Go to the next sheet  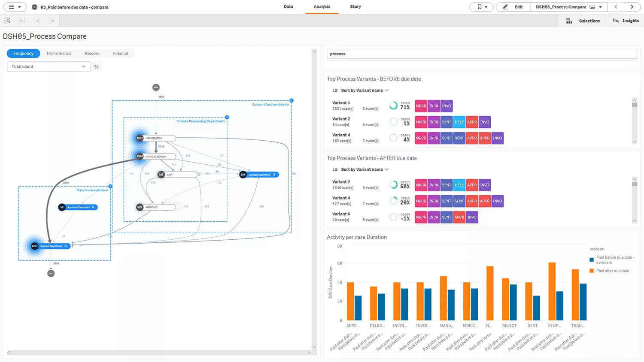click(632, 7)
